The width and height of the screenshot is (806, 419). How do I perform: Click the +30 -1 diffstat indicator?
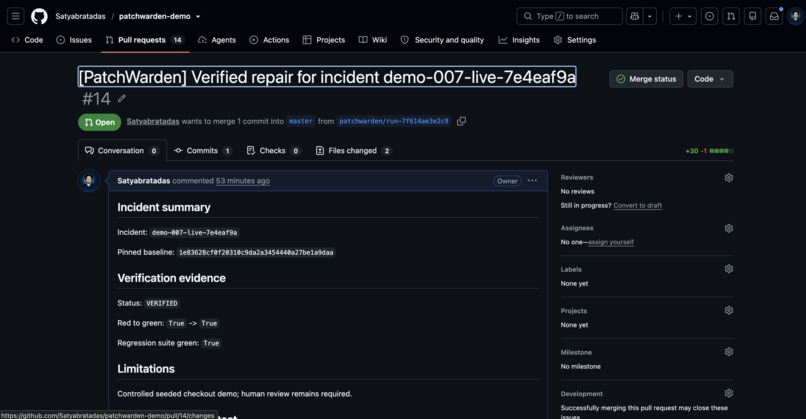pos(709,151)
